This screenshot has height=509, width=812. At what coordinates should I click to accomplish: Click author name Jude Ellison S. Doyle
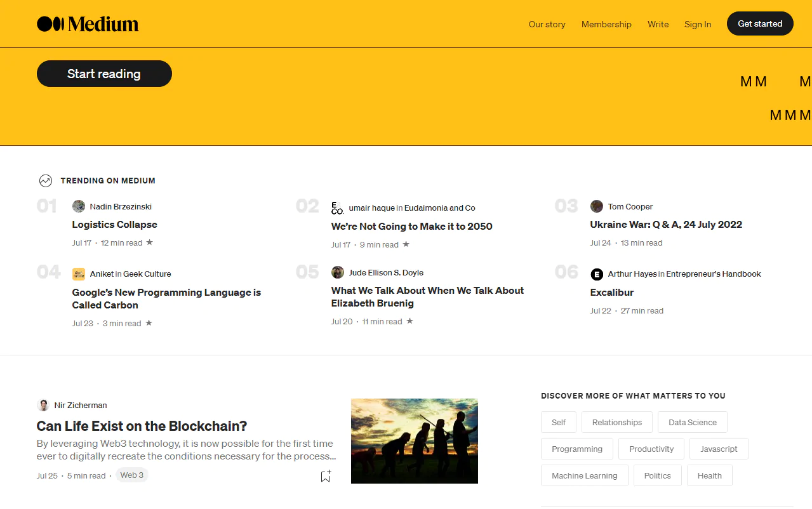386,273
